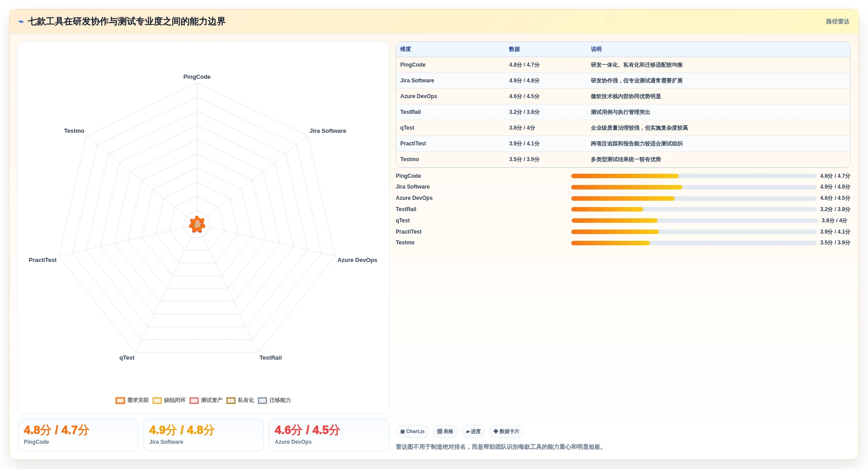Click the Chart.js tag chip
The height and width of the screenshot is (469, 868).
412,431
